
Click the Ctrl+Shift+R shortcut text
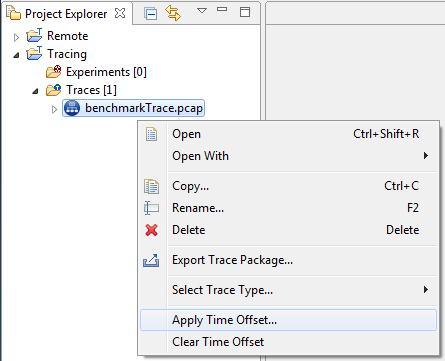[x=386, y=134]
